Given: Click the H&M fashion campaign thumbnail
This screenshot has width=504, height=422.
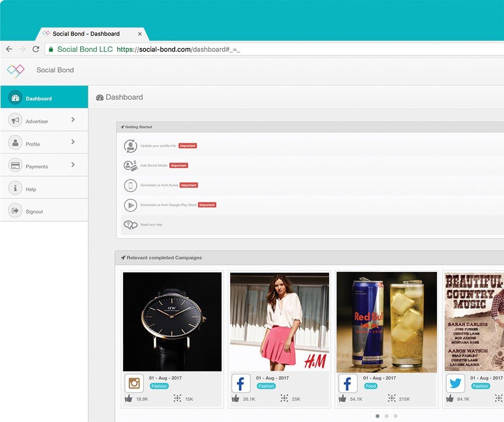Looking at the screenshot, I should coord(279,322).
